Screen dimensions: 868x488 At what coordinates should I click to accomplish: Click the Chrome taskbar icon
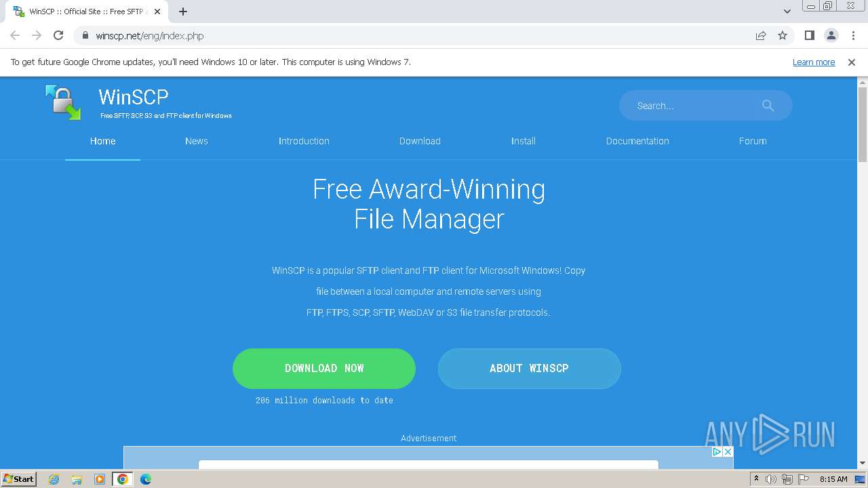tap(123, 479)
